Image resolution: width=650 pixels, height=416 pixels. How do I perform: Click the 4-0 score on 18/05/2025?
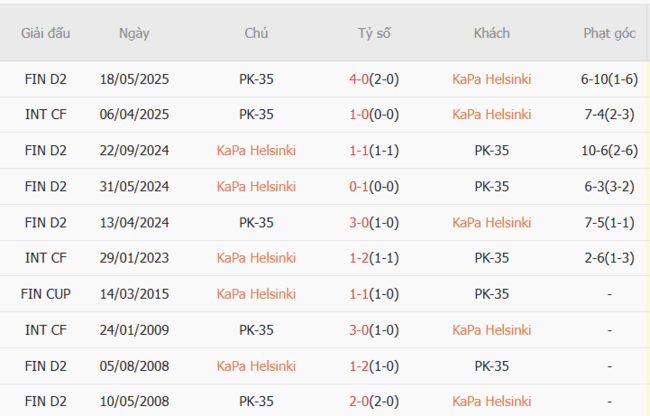coord(359,79)
